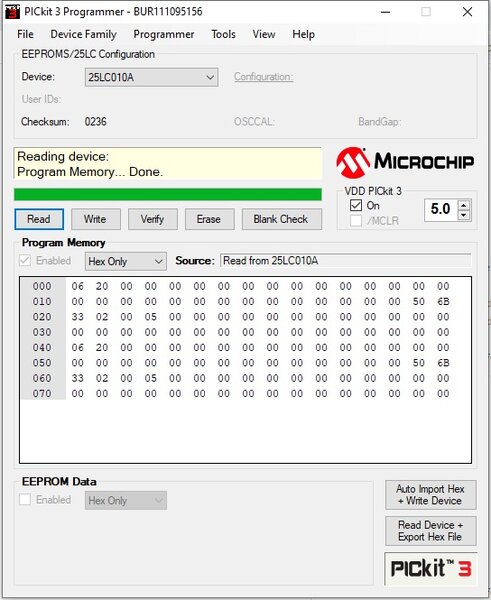Click the PICkit 3 logo button
The image size is (491, 600).
pos(431,569)
